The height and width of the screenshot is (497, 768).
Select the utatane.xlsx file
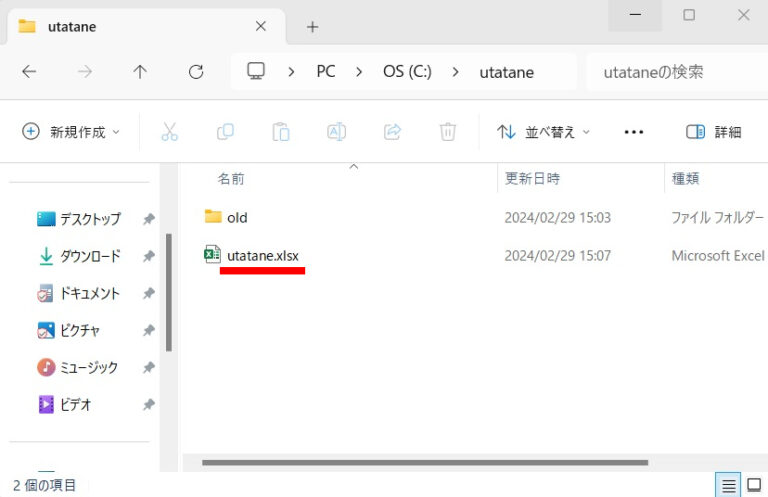tap(262, 256)
